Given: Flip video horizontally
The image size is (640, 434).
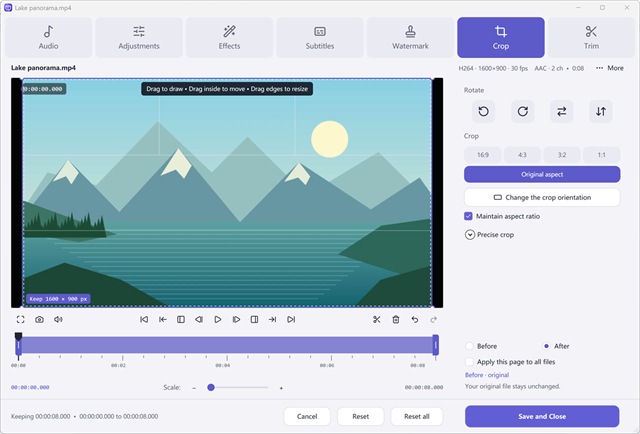Looking at the screenshot, I should (562, 111).
